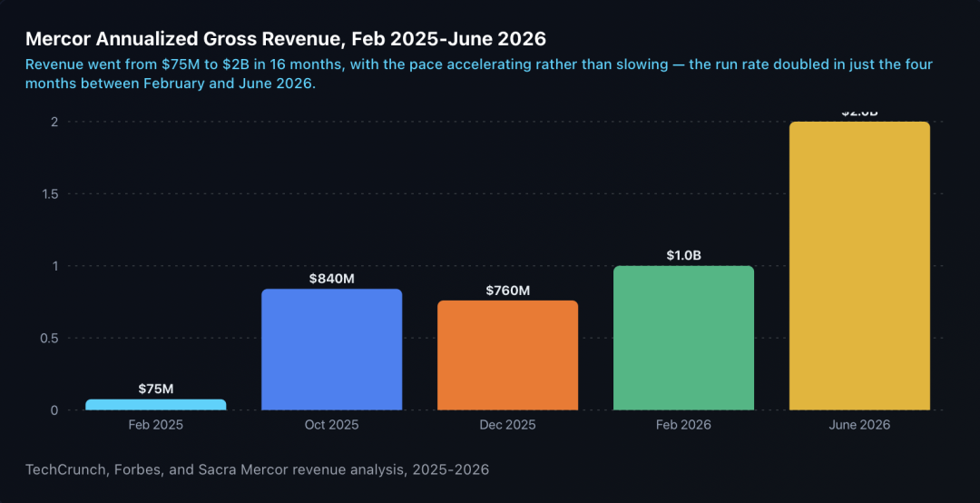Screen dimensions: 980x503
Task: Click the 'Feb 2026' x-axis label
Action: (x=684, y=425)
